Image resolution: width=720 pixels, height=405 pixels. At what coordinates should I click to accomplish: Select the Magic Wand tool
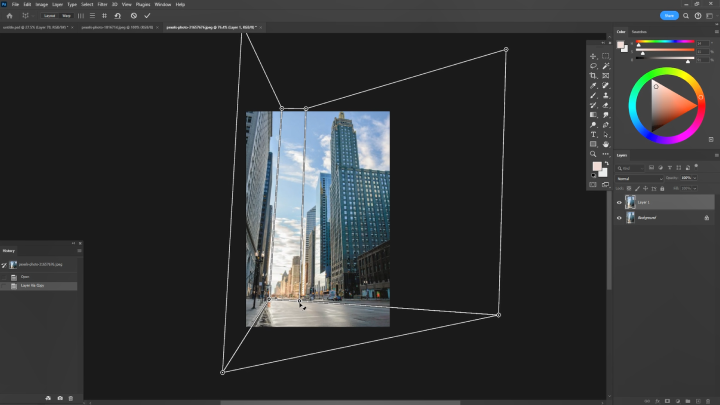point(606,66)
